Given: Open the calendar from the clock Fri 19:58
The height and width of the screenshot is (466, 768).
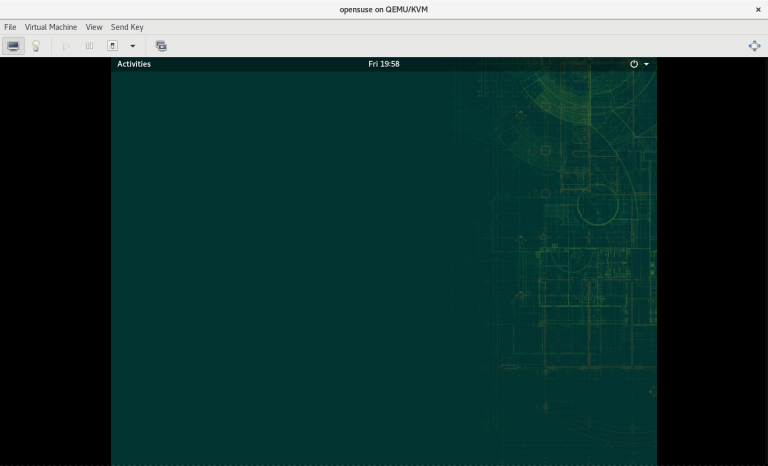Looking at the screenshot, I should pos(384,64).
